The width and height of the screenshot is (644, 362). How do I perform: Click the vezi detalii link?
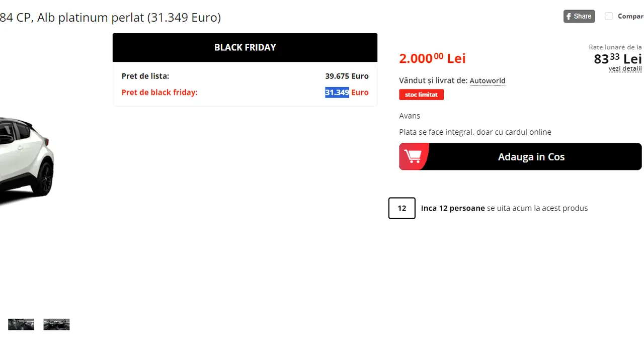coord(625,69)
